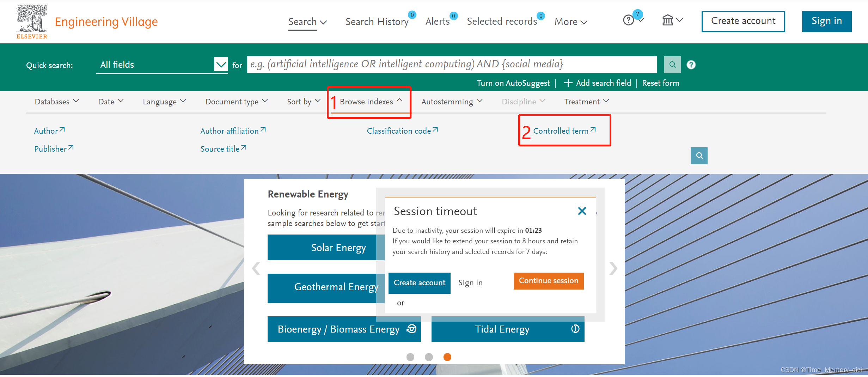Click the quick search query input field
This screenshot has height=377, width=868.
coord(452,65)
